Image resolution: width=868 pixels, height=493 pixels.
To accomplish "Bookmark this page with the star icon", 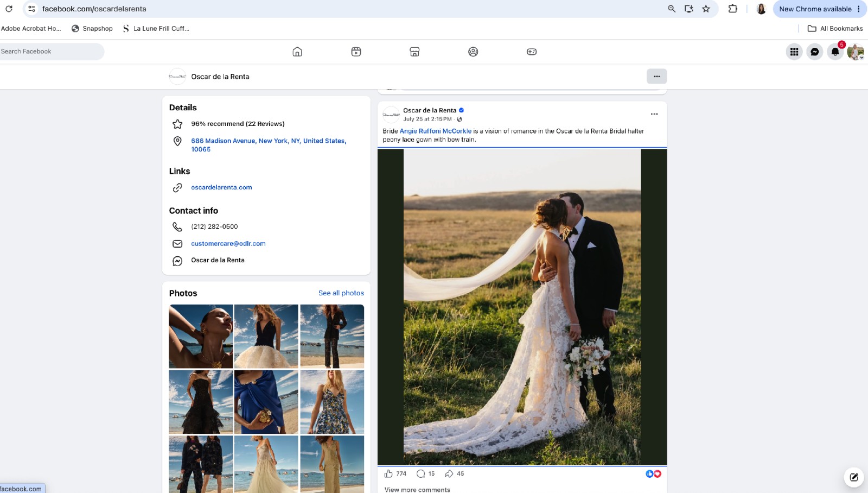I will tap(706, 9).
